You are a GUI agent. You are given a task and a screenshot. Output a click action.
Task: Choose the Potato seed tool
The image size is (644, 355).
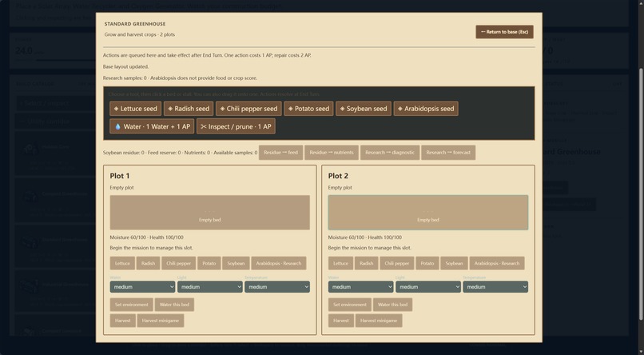coord(308,109)
